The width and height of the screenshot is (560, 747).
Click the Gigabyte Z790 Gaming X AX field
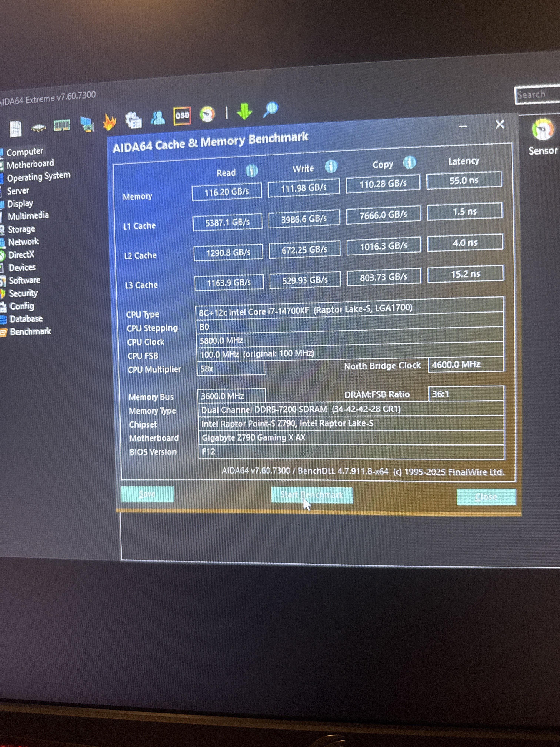(351, 437)
